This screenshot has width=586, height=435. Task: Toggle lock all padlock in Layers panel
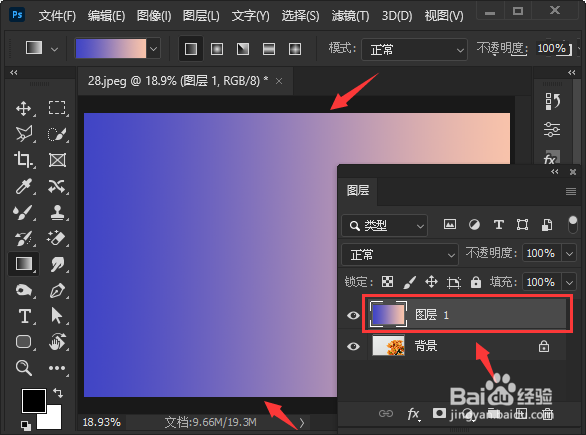coord(476,282)
